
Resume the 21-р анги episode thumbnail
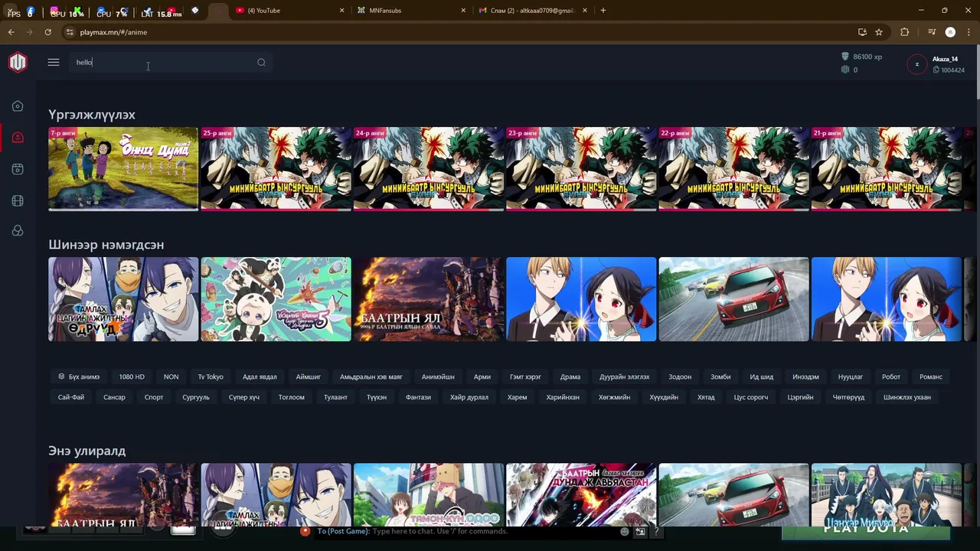point(886,168)
